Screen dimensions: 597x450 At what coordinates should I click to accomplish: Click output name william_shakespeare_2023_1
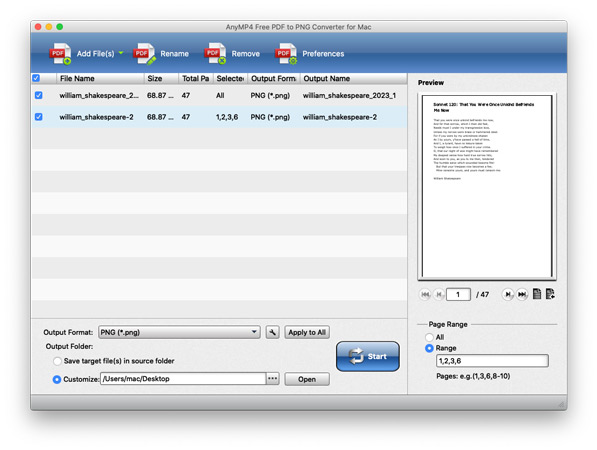point(349,96)
